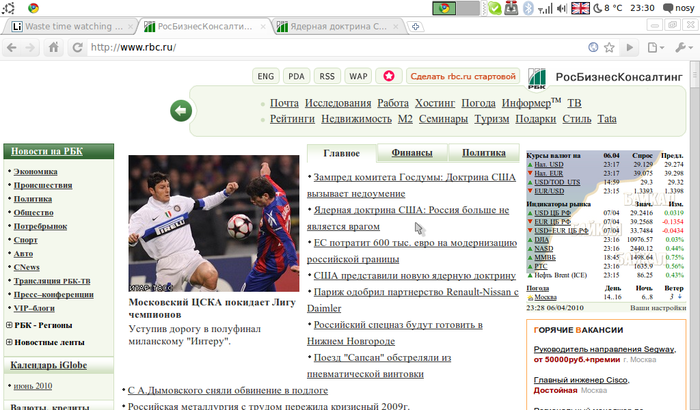This screenshot has width=700, height=410.
Task: Open 'США представили новую ядерную доктрину' article
Action: 415,276
